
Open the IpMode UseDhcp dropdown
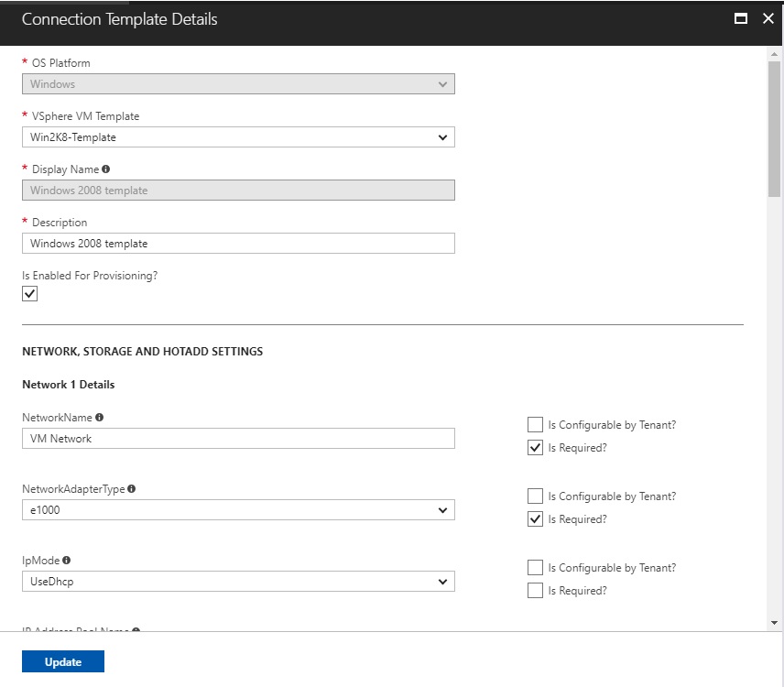(238, 582)
